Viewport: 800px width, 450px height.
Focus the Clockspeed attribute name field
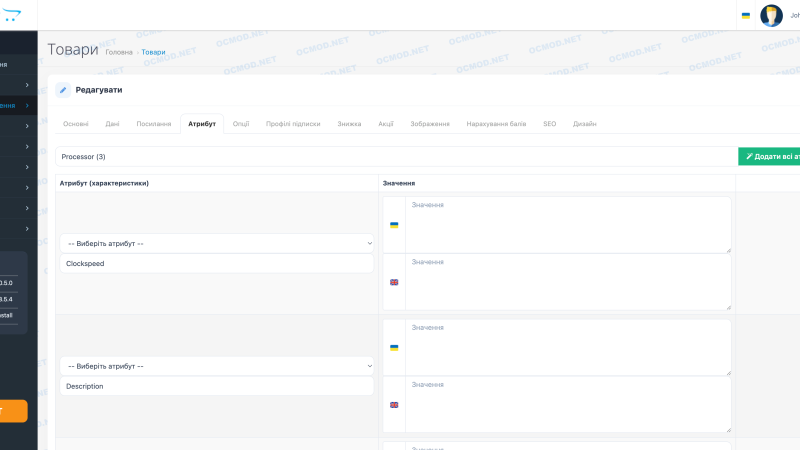[x=217, y=263]
